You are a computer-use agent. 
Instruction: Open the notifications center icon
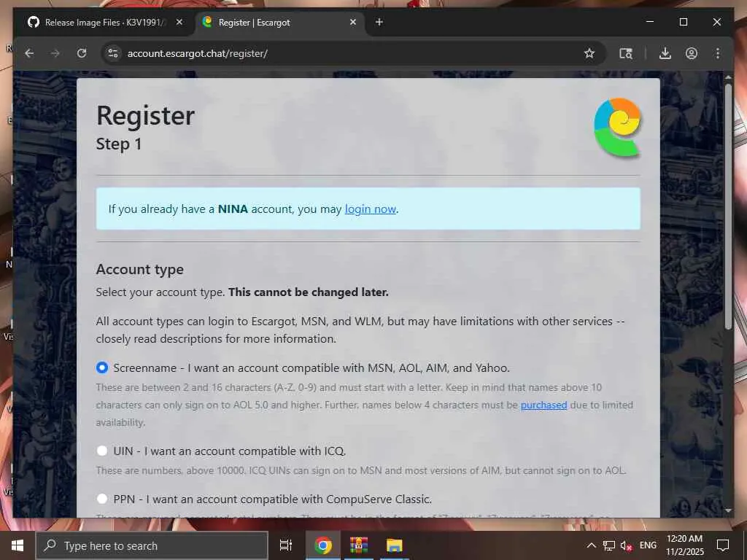(723, 545)
